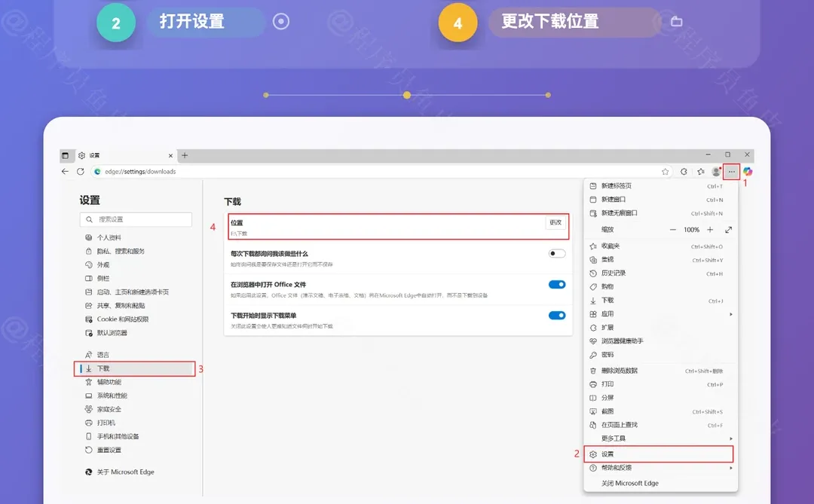Choose 新建无痕窗口 from the menu

[x=660, y=212]
